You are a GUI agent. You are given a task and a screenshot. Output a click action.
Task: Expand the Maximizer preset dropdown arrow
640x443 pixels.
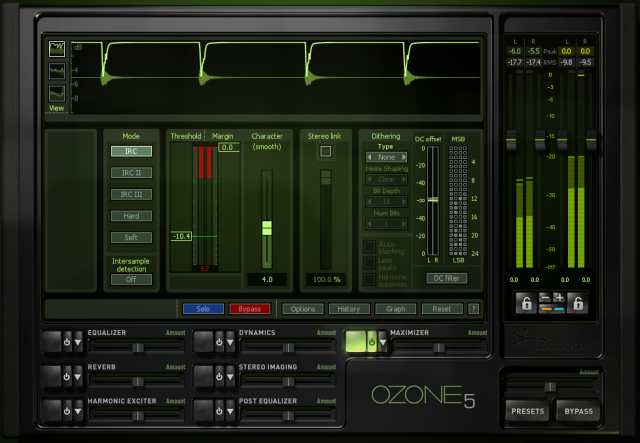click(383, 342)
